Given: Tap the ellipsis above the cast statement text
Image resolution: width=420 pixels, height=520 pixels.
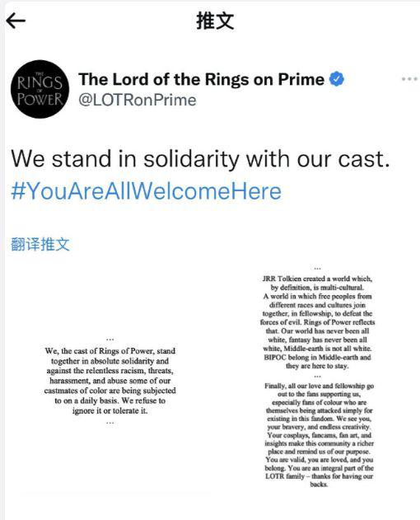Looking at the screenshot, I should [110, 340].
